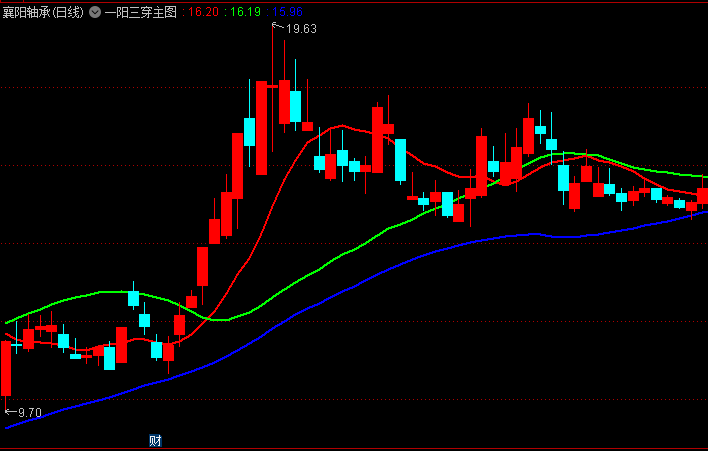Click the 财 financial marker icon
708x451 pixels.
tap(155, 440)
